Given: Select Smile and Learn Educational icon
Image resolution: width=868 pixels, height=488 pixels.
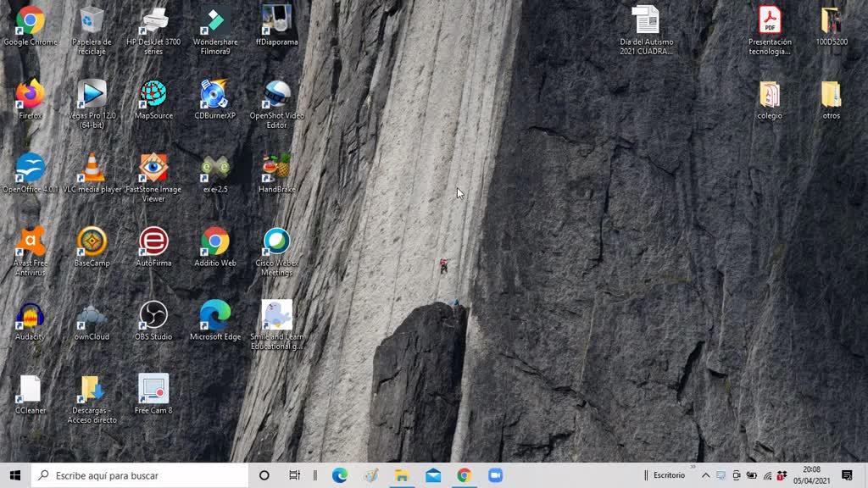Looking at the screenshot, I should [277, 325].
